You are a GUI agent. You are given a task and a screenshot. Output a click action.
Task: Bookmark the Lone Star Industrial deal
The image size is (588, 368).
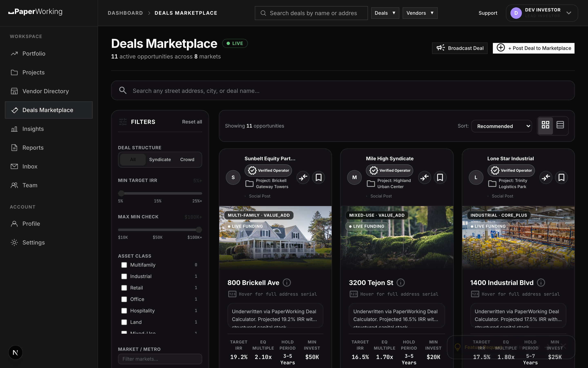click(x=561, y=177)
